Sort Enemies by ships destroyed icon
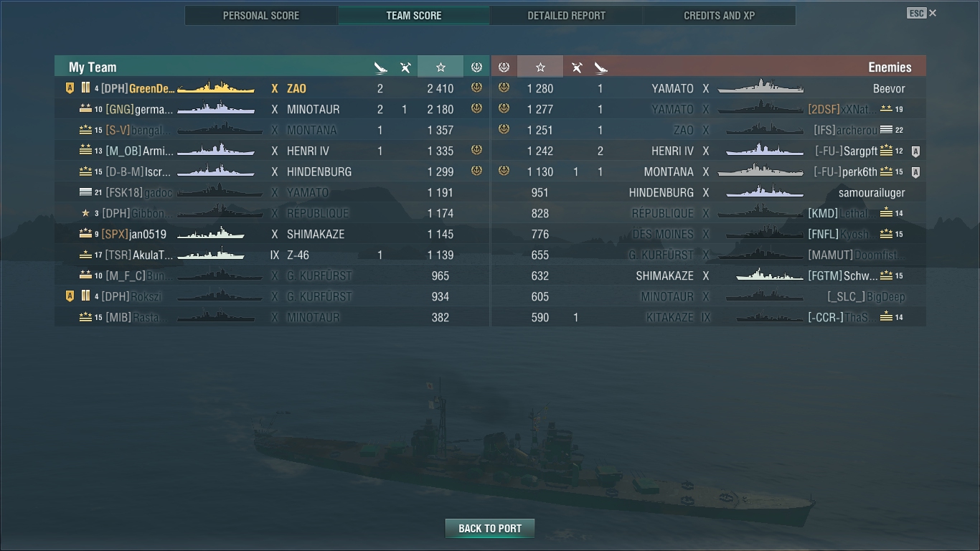Screen dimensions: 980x551 click(x=601, y=67)
